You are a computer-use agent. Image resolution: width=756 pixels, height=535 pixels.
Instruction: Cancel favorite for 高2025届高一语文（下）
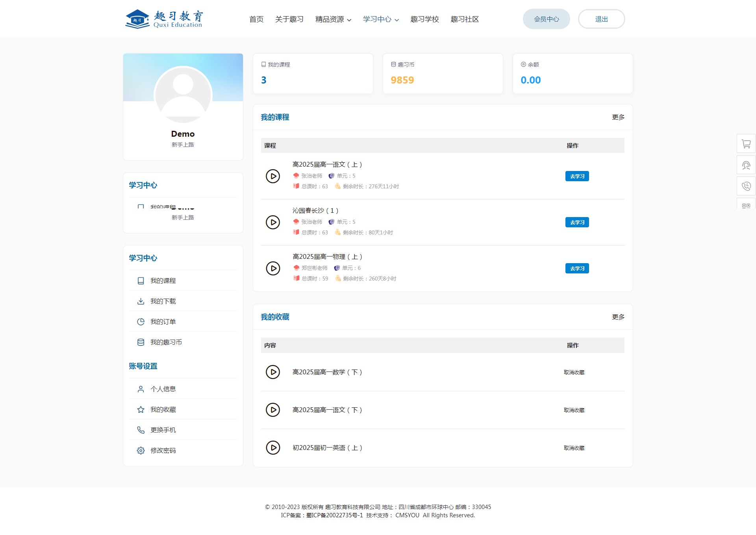tap(574, 410)
